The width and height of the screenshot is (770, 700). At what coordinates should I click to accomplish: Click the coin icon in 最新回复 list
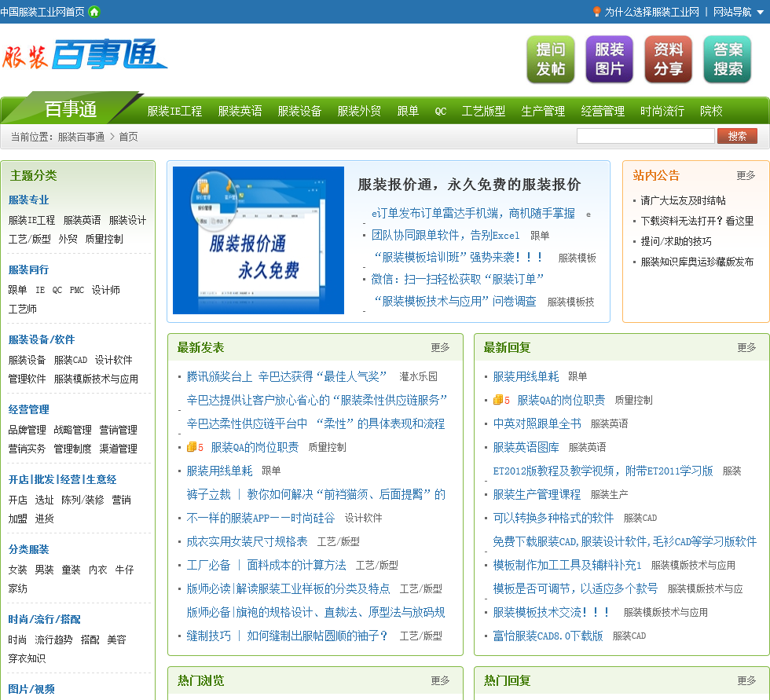498,400
